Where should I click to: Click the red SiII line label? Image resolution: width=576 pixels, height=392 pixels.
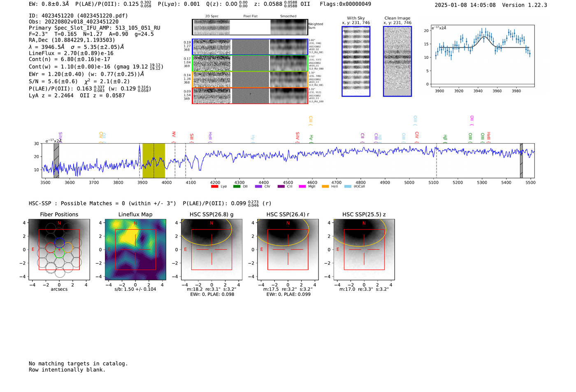[191, 137]
